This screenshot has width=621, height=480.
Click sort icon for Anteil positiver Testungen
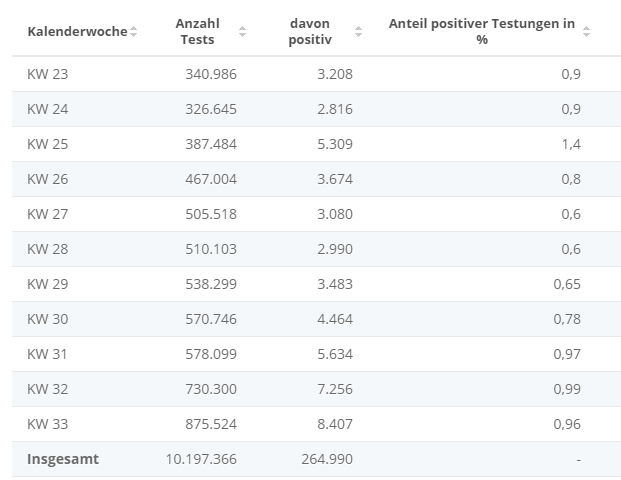click(587, 32)
